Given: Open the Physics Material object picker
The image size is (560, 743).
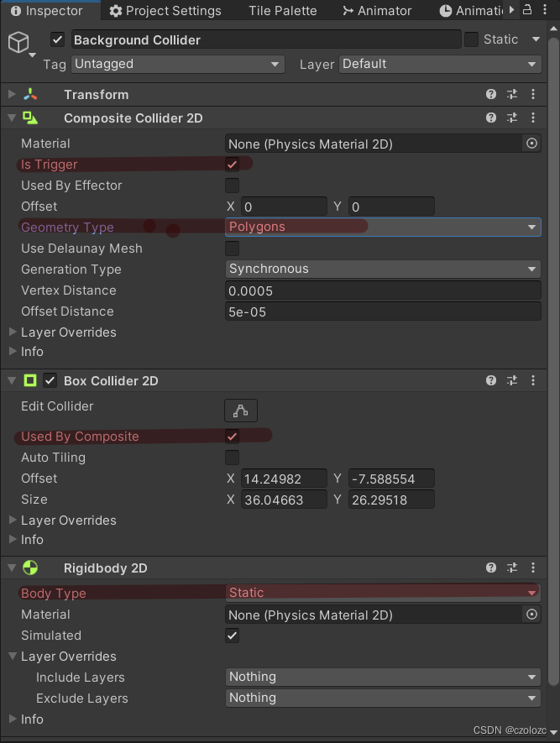Looking at the screenshot, I should pos(531,144).
